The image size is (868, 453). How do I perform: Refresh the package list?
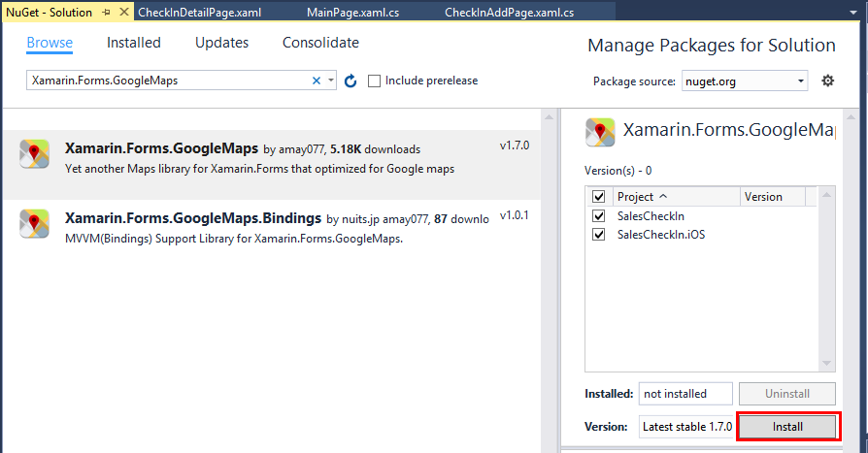[x=351, y=81]
